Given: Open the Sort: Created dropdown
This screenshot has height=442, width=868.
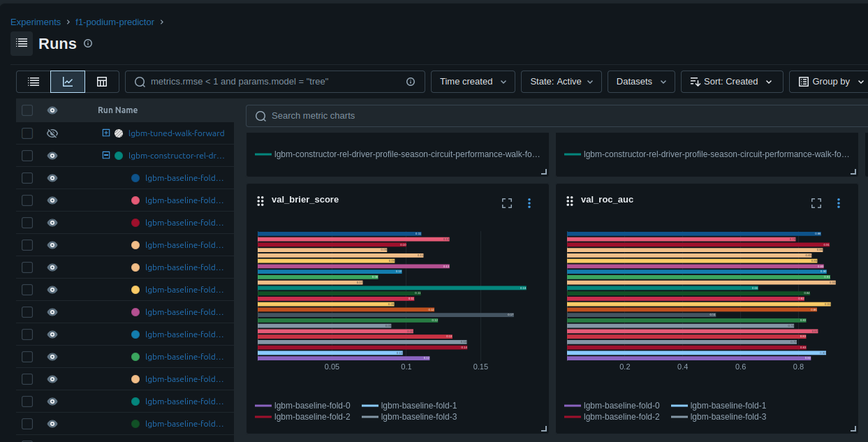Looking at the screenshot, I should pos(732,82).
